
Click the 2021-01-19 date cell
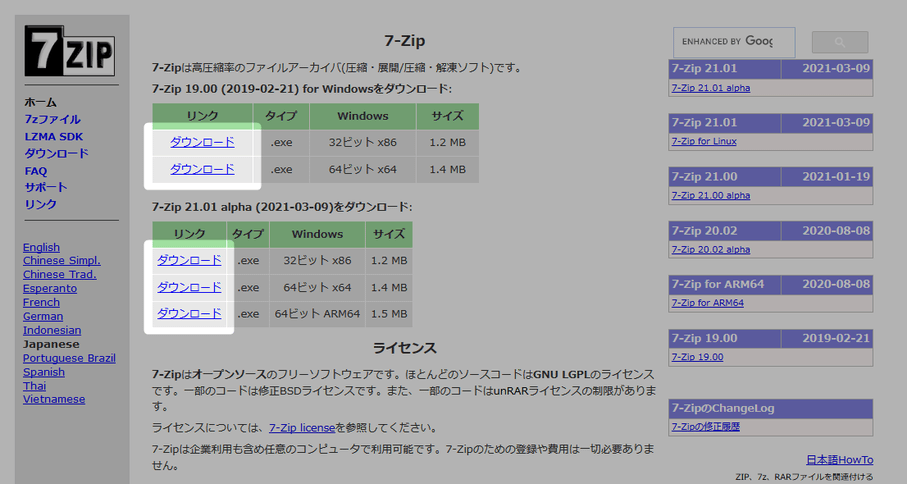827,177
